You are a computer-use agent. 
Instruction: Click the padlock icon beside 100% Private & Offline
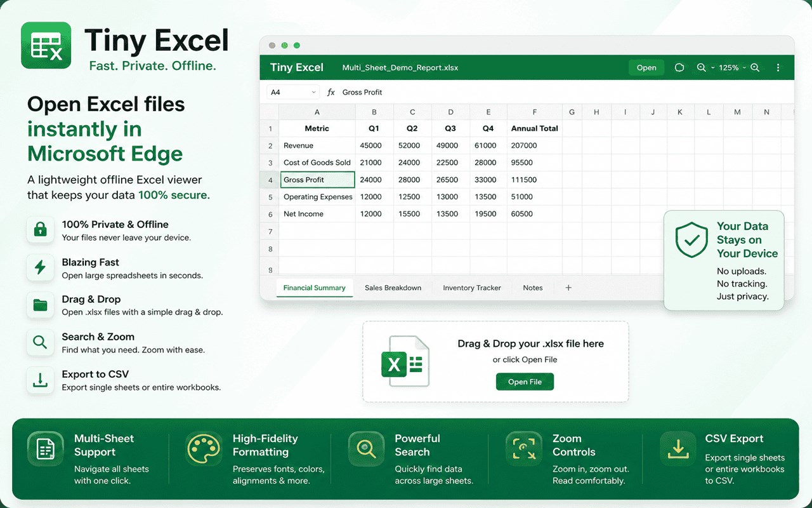(40, 229)
